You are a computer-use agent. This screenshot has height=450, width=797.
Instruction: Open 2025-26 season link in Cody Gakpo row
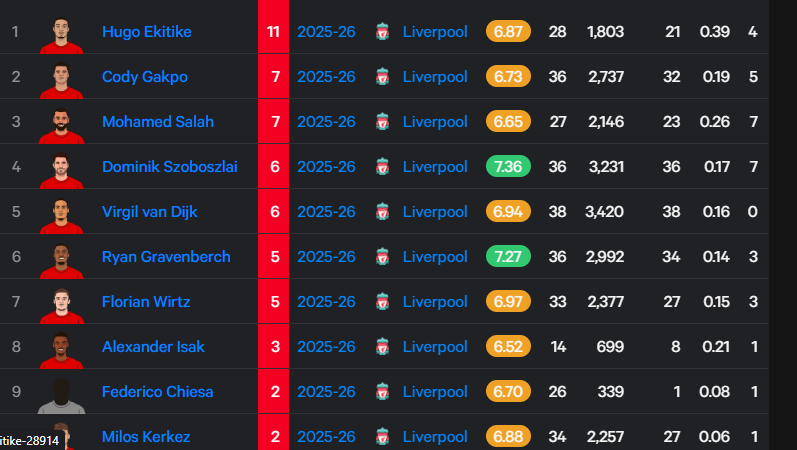326,77
